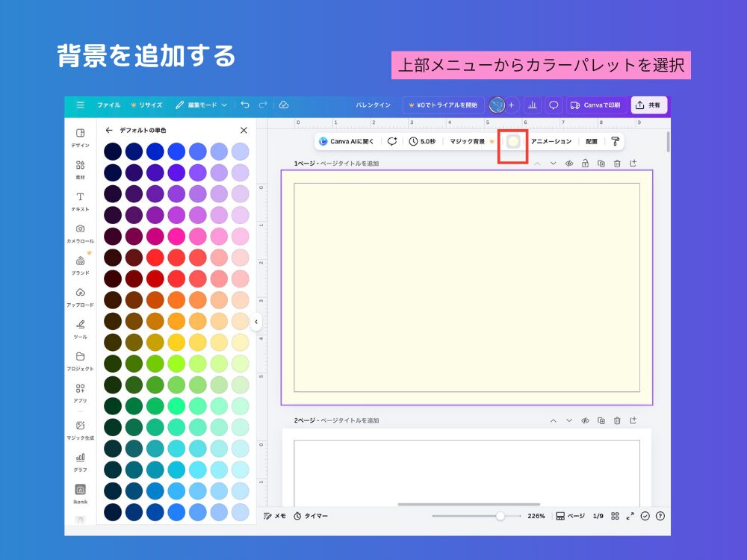Viewport: 747px width, 560px height.
Task: Open the Canva AIに聞く assistant
Action: click(347, 141)
